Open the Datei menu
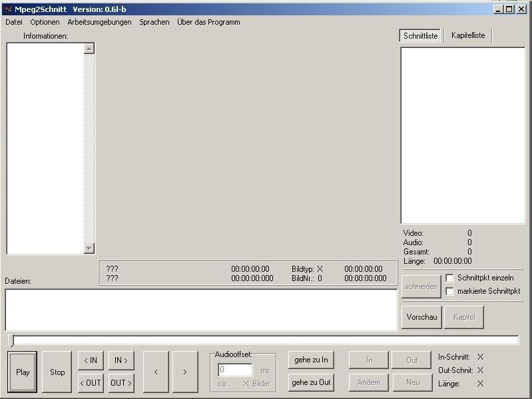Image resolution: width=532 pixels, height=399 pixels. tap(14, 22)
